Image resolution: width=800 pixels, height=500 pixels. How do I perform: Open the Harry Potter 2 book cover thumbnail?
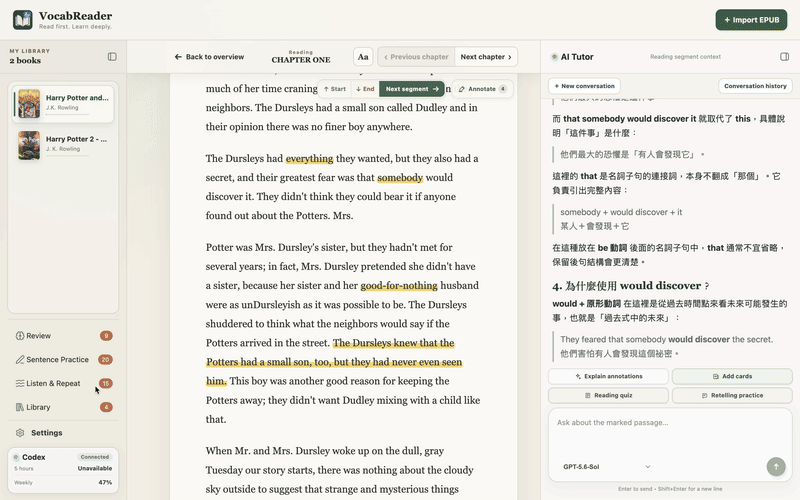pos(29,145)
